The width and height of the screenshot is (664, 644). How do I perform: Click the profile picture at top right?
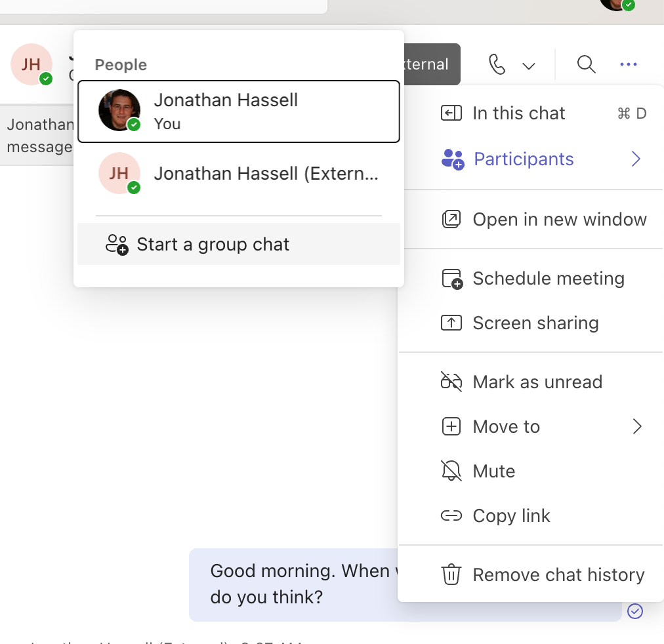click(617, 3)
